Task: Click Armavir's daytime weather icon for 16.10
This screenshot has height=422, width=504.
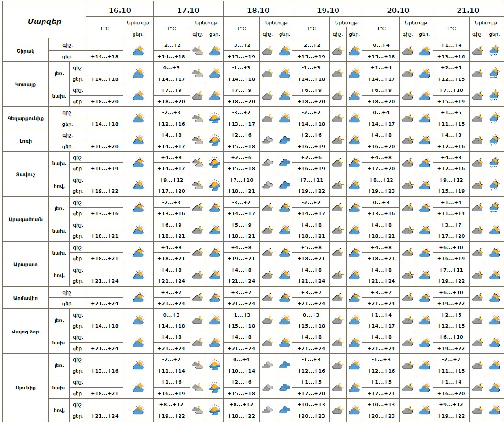Action: (x=138, y=298)
